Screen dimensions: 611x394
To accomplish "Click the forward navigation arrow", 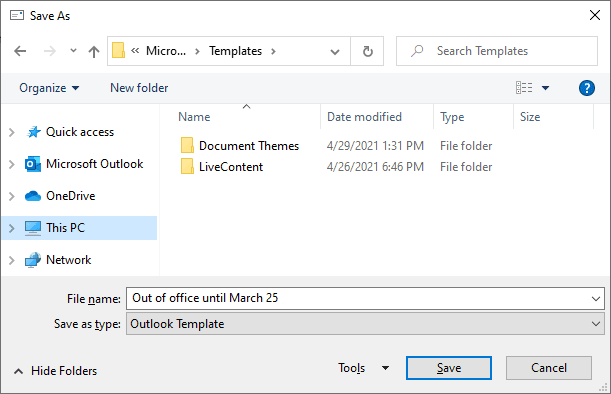I will pos(49,51).
